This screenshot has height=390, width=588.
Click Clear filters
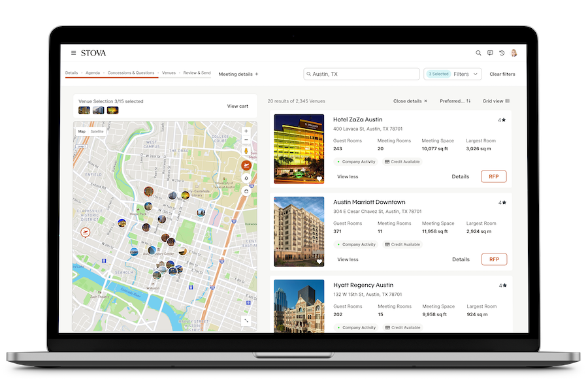(502, 74)
